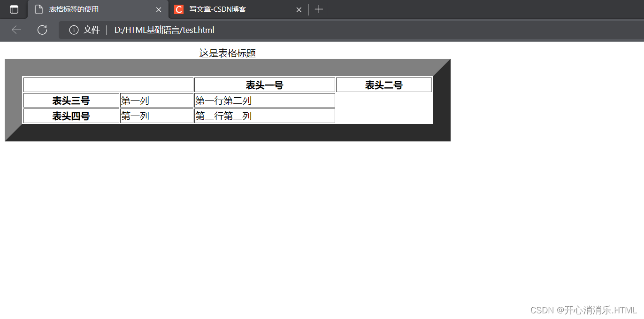
Task: Click the cell 第一行第二列
Action: coord(265,101)
